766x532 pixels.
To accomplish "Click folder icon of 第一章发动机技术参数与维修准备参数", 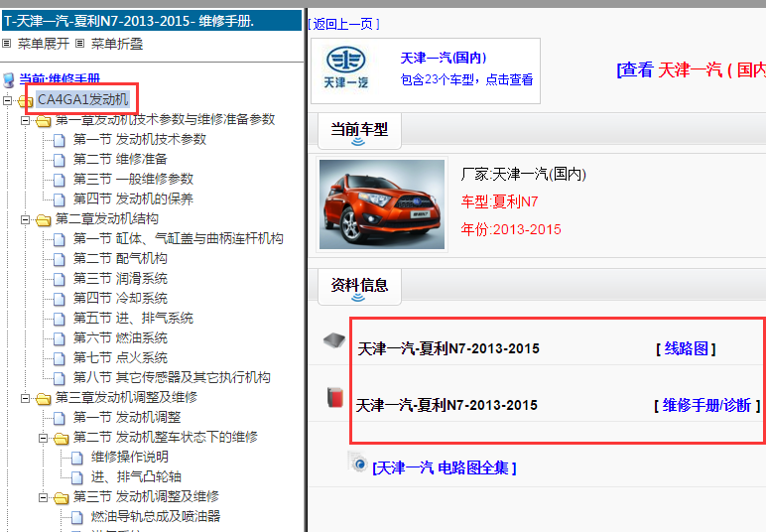I will (43, 120).
